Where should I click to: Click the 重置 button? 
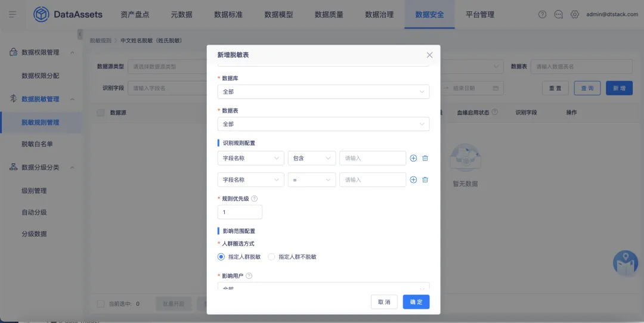pyautogui.click(x=555, y=88)
